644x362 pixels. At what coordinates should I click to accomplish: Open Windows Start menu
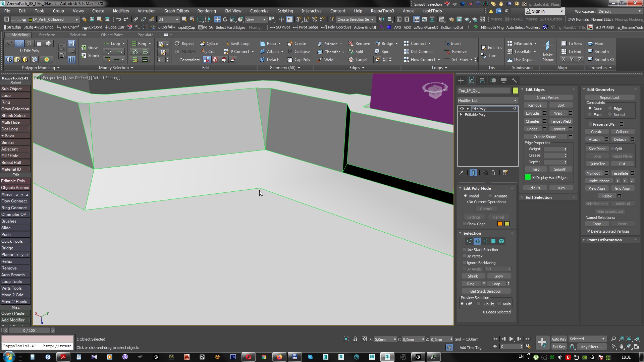9,356
